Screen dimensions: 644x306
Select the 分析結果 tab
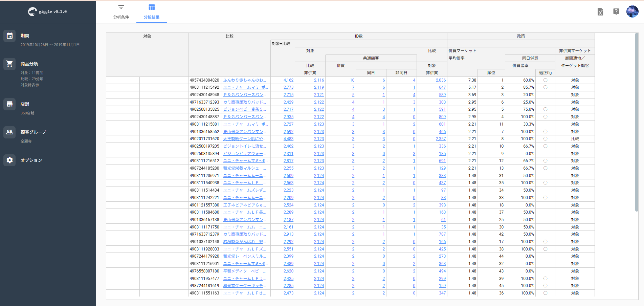tap(151, 12)
